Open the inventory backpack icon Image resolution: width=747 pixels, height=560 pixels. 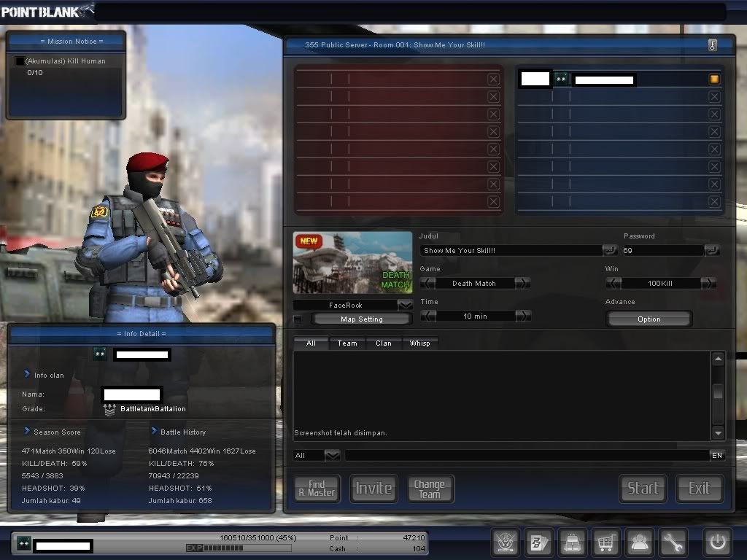pyautogui.click(x=572, y=542)
